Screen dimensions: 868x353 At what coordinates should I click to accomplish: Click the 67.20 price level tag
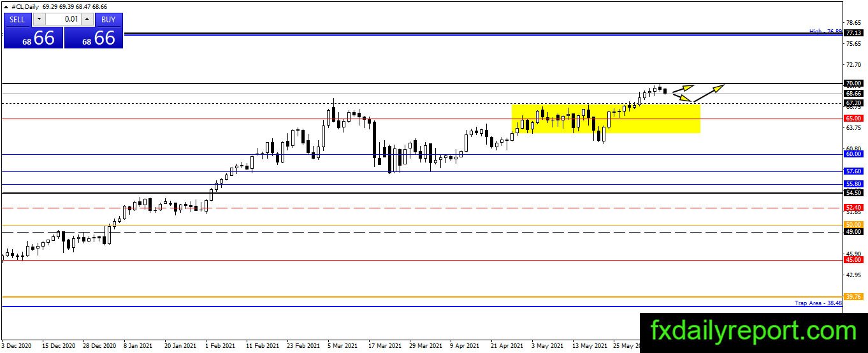pyautogui.click(x=853, y=103)
